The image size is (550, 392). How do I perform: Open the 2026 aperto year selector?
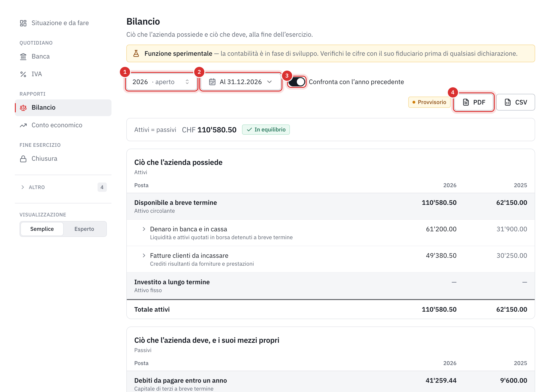coord(161,82)
